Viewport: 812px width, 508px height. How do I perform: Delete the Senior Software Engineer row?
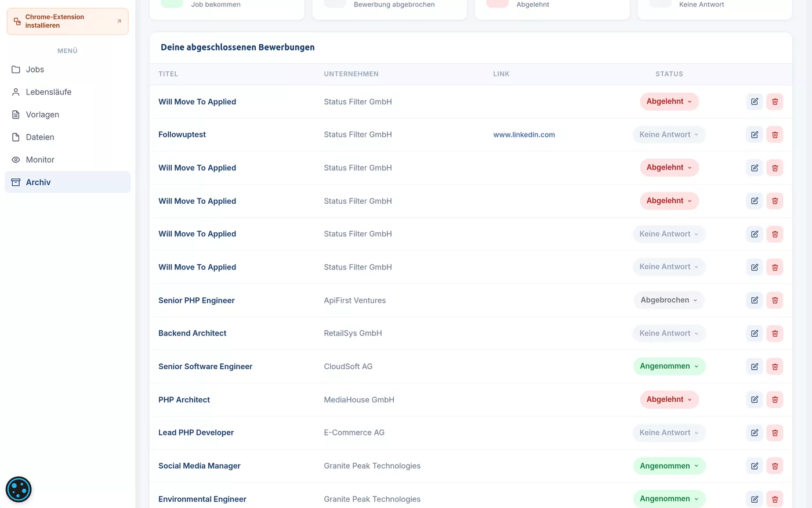tap(775, 366)
